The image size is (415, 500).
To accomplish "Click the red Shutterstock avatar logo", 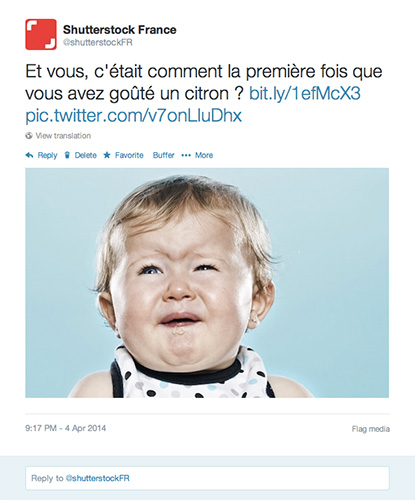I will point(41,34).
